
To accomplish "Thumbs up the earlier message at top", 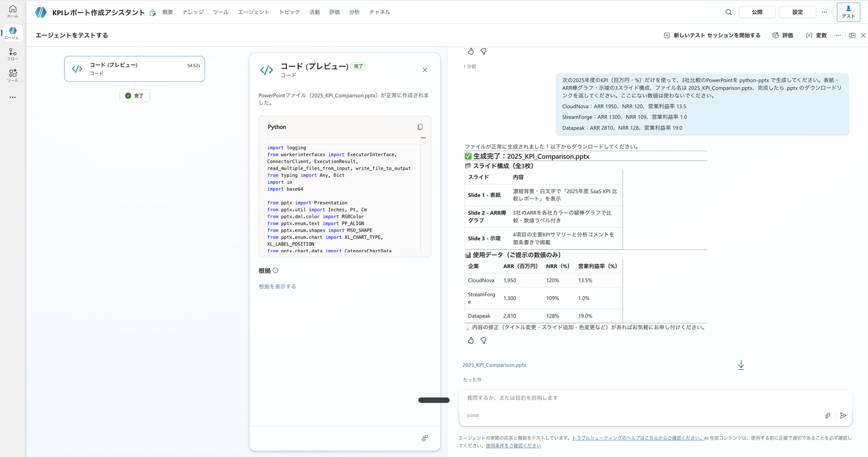I will (x=471, y=52).
